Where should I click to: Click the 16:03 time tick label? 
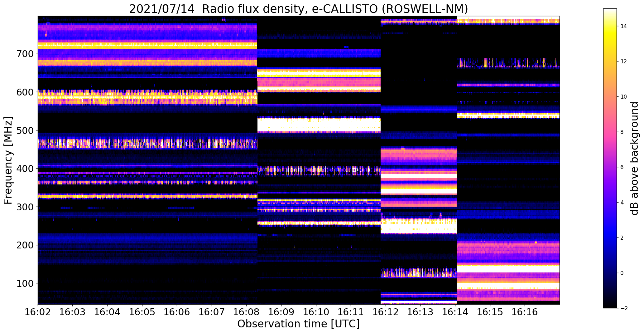[73, 311]
